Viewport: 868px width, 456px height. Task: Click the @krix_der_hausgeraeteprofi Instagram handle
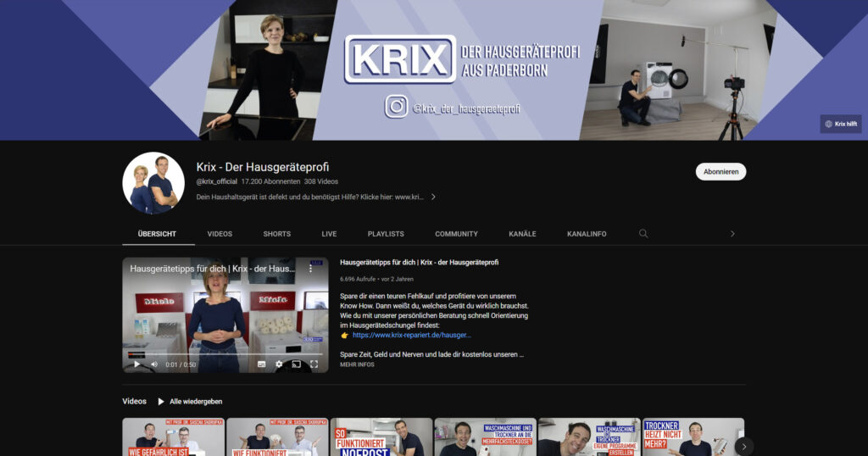tap(466, 108)
